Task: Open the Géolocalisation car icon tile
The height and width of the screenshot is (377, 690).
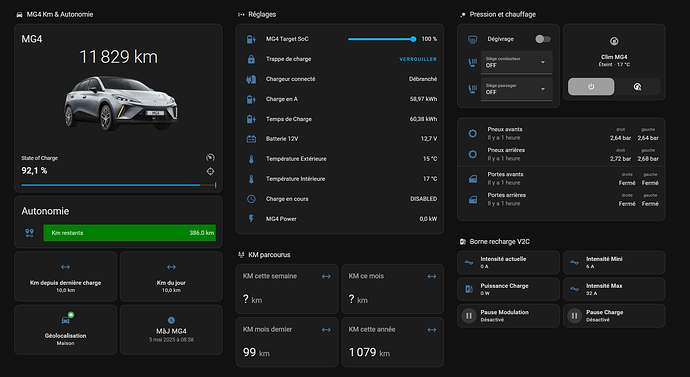Action: (66, 330)
